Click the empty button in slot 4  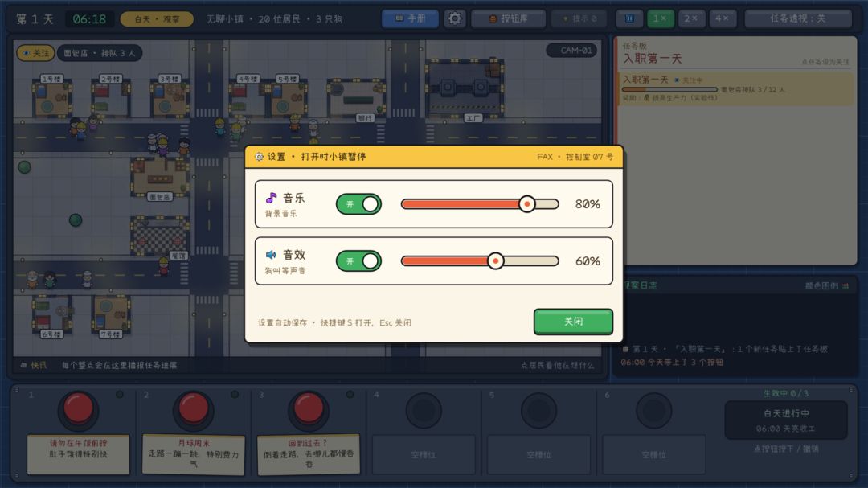coord(424,411)
